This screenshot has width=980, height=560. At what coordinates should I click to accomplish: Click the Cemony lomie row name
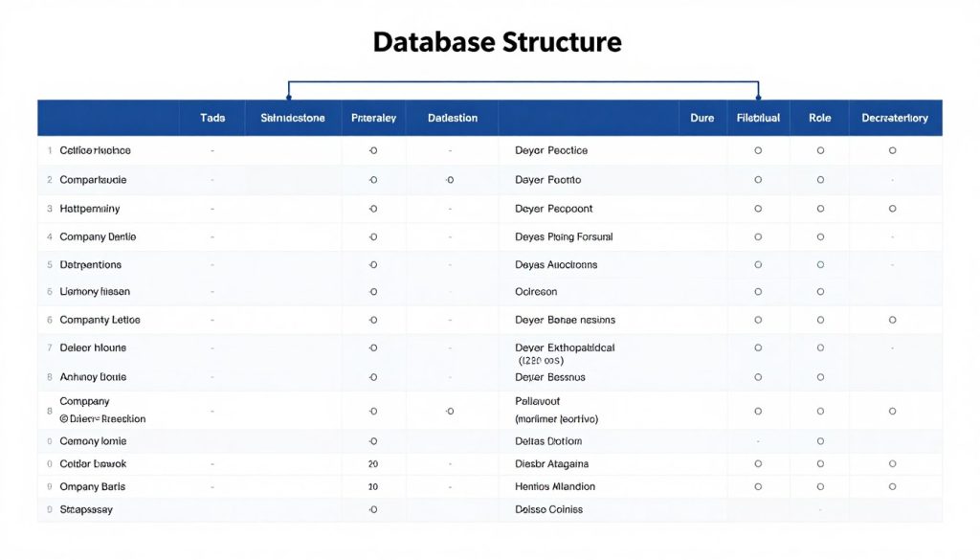[x=93, y=441]
